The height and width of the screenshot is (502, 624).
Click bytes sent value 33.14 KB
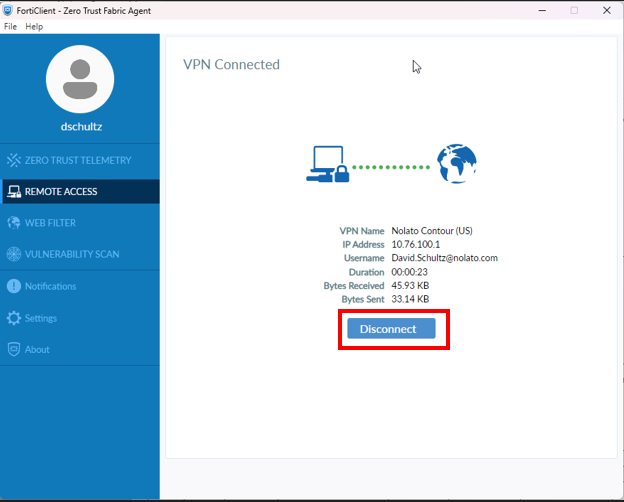tap(410, 299)
